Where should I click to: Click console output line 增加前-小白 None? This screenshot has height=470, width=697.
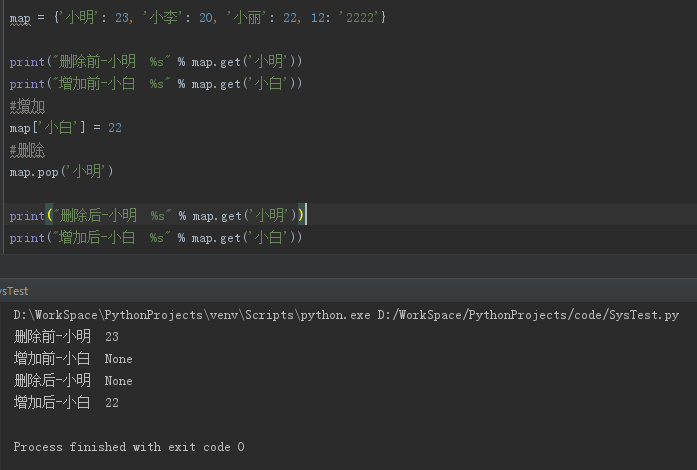73,358
